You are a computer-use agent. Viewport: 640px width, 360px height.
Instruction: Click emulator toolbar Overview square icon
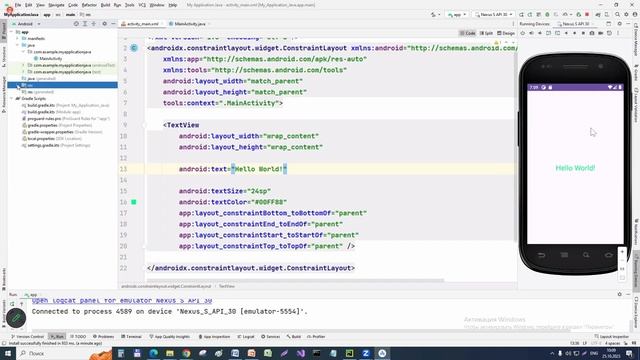coord(583,33)
